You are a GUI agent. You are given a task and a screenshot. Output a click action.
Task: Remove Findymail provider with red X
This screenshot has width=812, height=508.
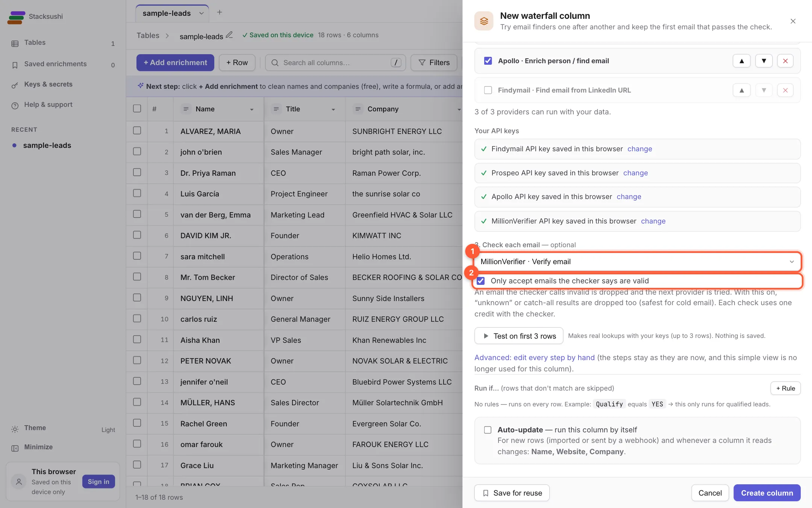(x=785, y=90)
